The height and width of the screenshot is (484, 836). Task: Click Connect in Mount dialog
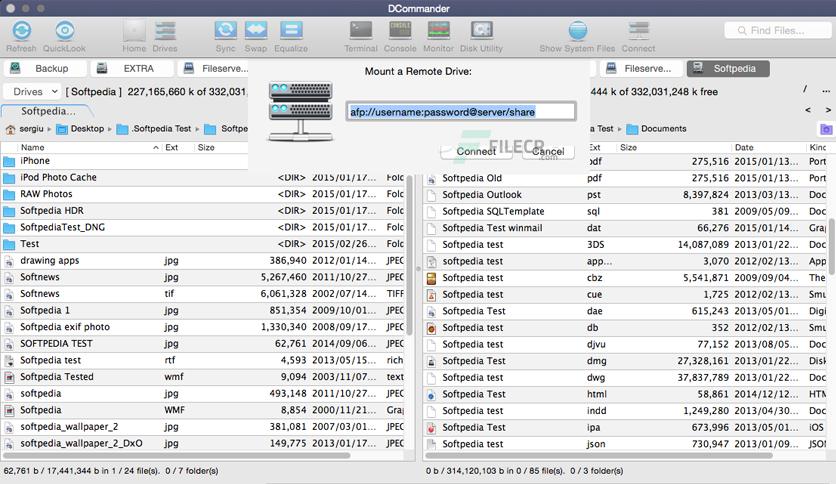pyautogui.click(x=476, y=151)
